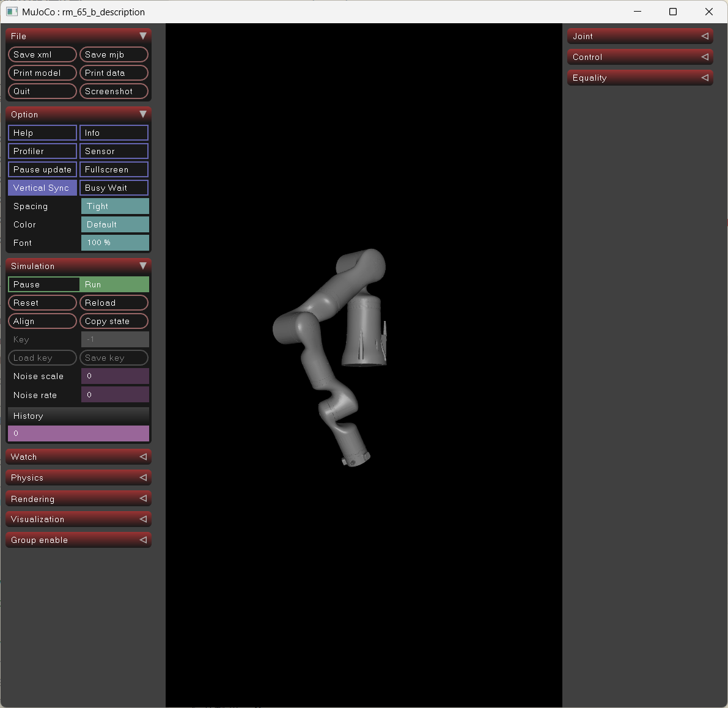Take a Screenshot of the scene
The height and width of the screenshot is (708, 728).
coord(114,91)
